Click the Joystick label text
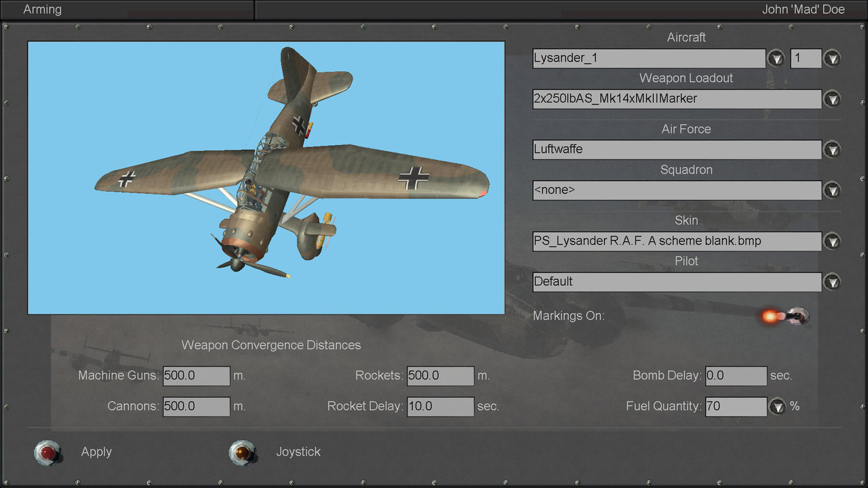 tap(298, 452)
